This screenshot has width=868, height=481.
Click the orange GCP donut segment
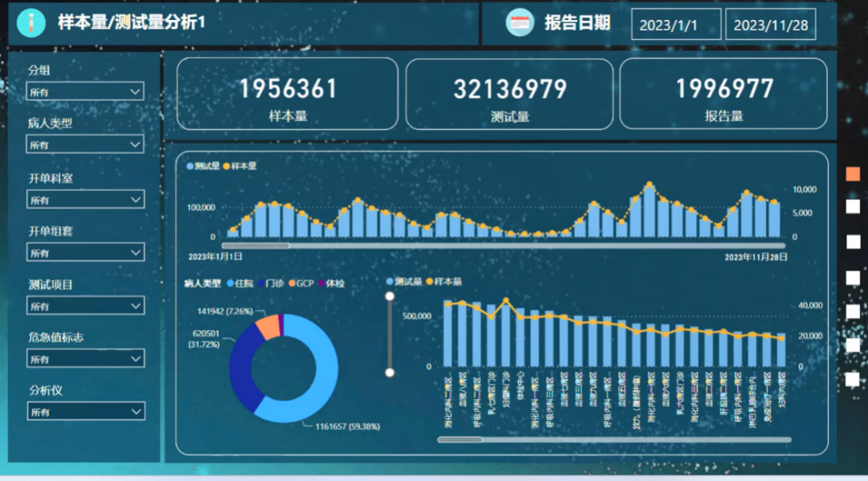click(x=268, y=326)
